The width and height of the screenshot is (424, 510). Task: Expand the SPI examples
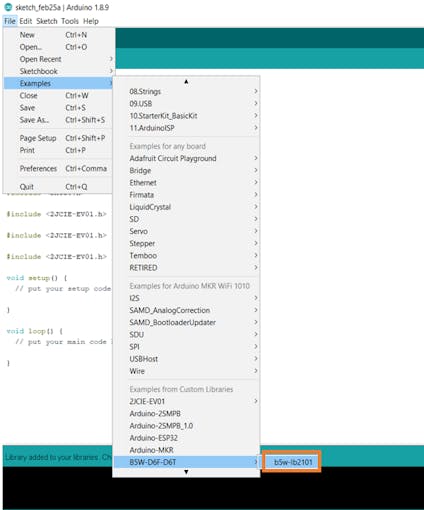click(186, 347)
